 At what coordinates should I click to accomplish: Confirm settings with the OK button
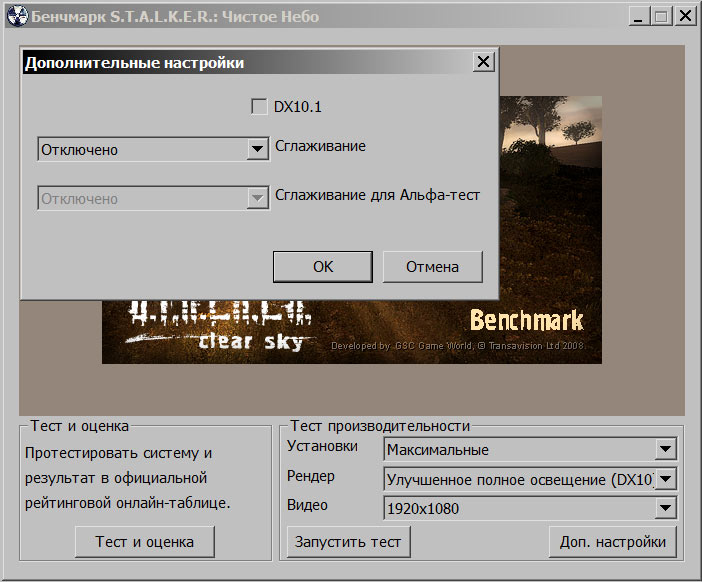[323, 267]
